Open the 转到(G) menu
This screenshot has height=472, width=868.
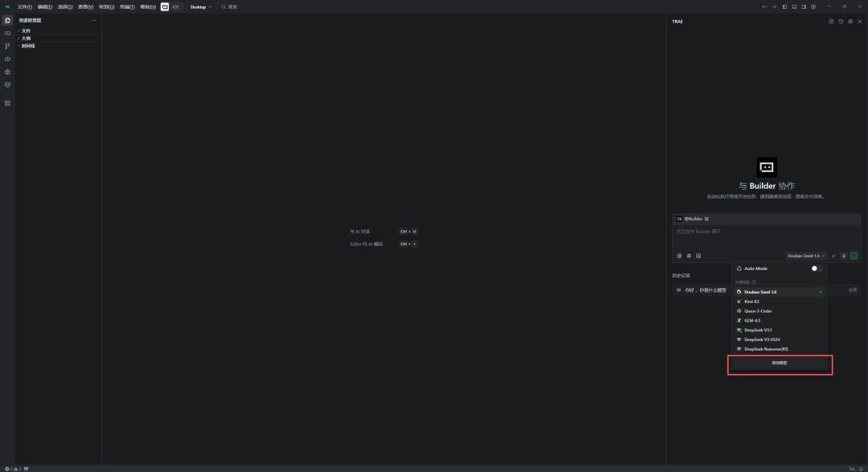[106, 6]
